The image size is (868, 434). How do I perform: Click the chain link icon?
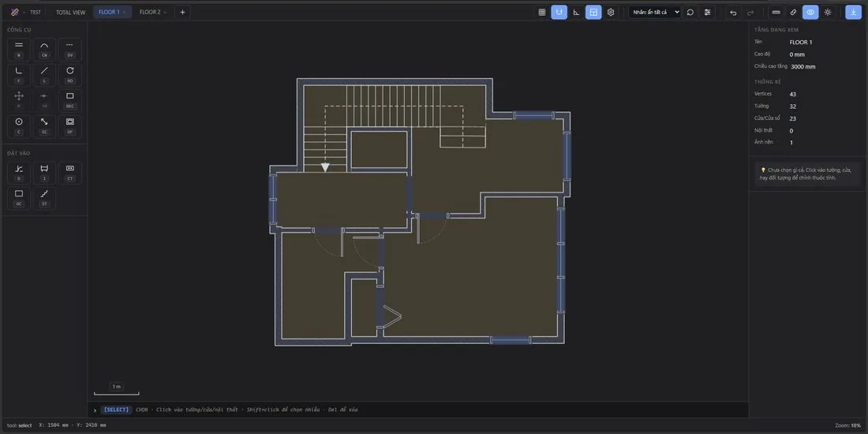[793, 12]
